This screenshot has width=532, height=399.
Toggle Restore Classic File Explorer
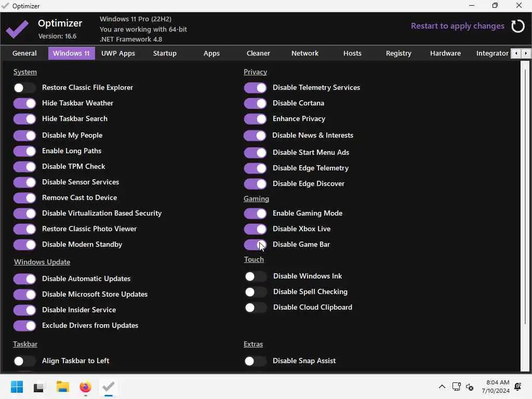[x=24, y=88]
